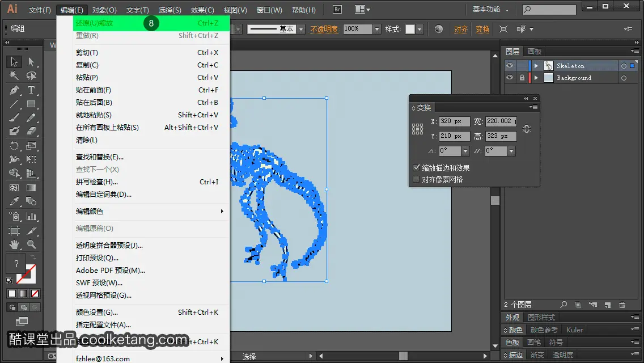The width and height of the screenshot is (644, 363).
Task: Select the Eyedropper tool
Action: (x=14, y=201)
